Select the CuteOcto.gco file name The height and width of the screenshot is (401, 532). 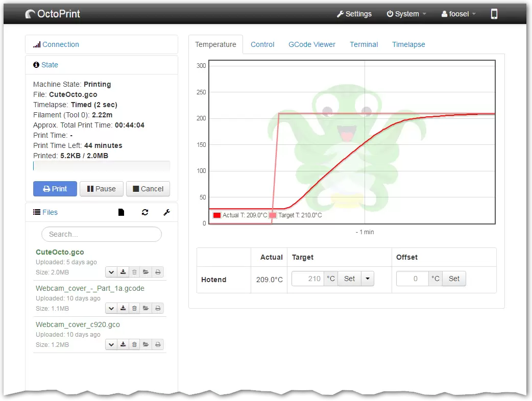coord(60,252)
